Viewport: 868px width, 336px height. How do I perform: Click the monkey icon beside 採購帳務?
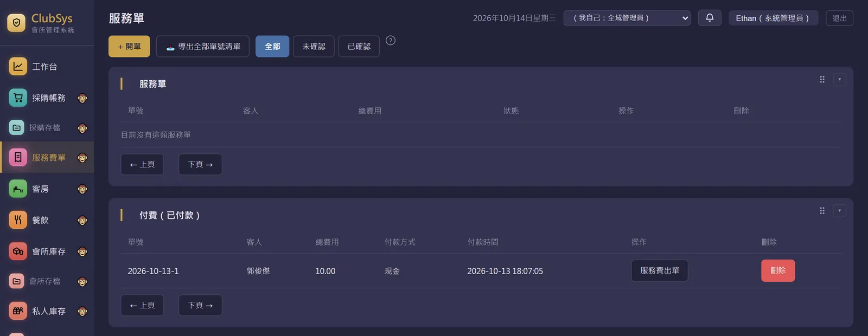82,98
